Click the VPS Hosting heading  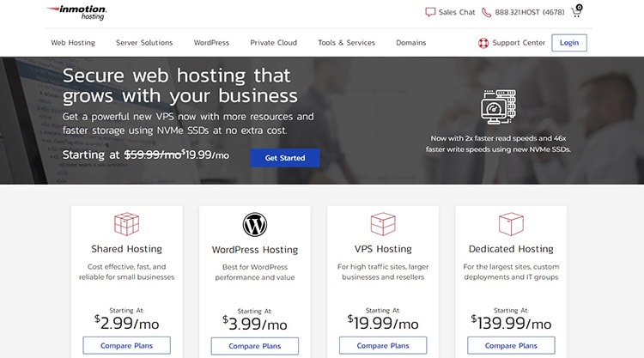(383, 249)
